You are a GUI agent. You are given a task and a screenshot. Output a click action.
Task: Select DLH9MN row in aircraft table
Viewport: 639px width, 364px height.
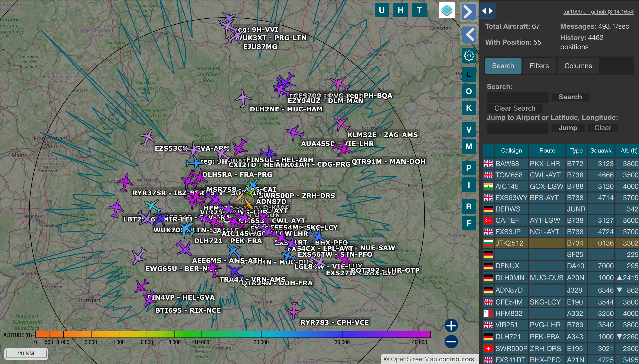(561, 278)
